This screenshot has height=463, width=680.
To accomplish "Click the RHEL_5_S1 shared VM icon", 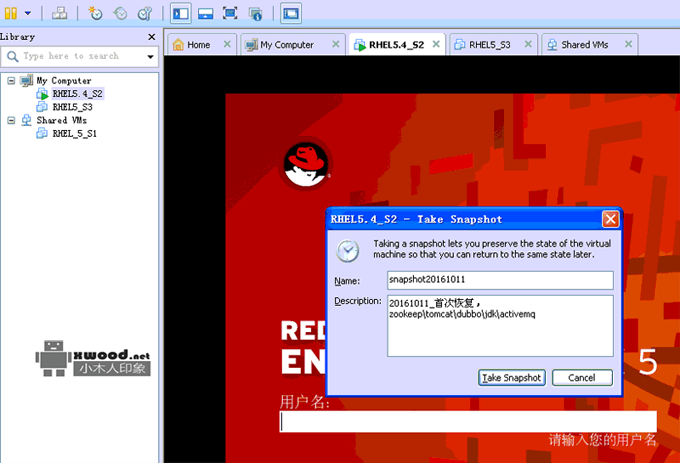I will 42,133.
